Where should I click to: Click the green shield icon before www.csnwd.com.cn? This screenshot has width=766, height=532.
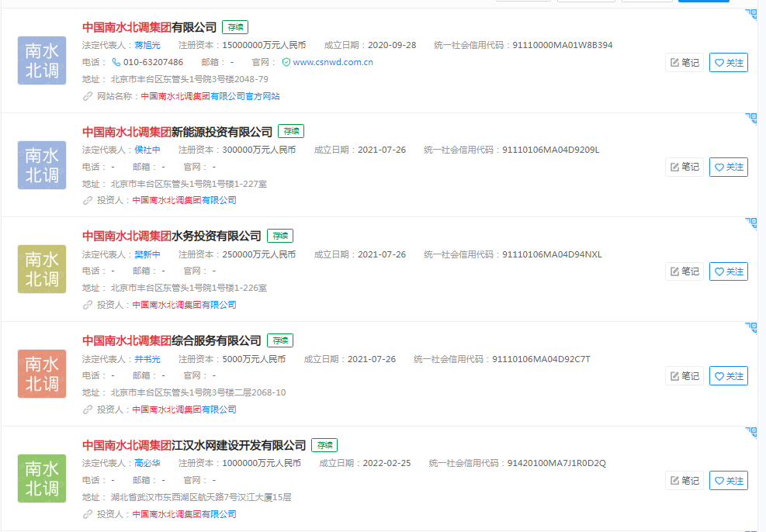coord(286,62)
